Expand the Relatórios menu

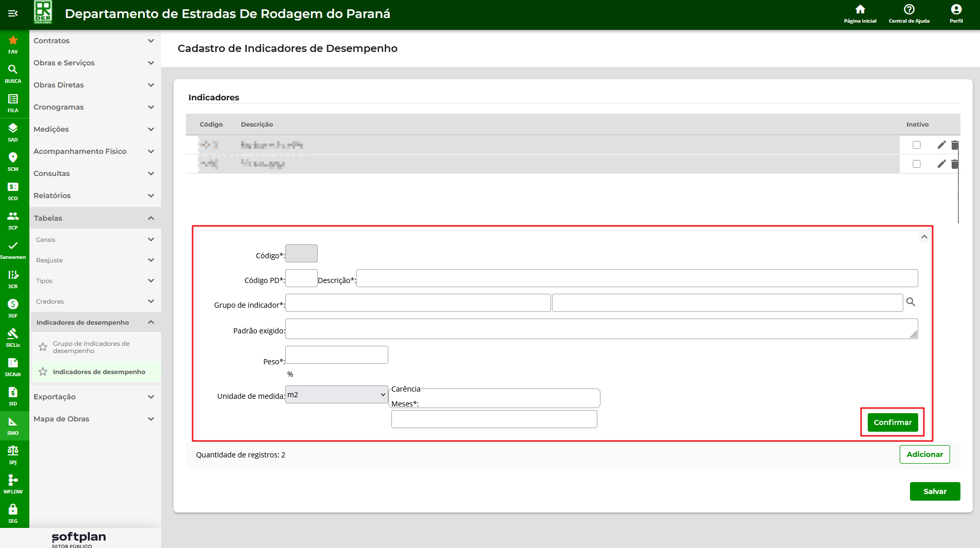pos(151,196)
